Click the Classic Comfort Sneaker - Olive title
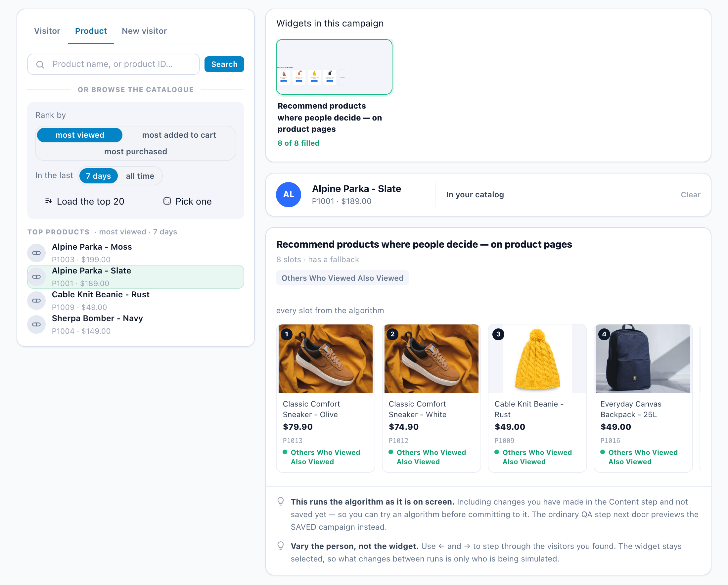728x585 pixels. pyautogui.click(x=312, y=409)
